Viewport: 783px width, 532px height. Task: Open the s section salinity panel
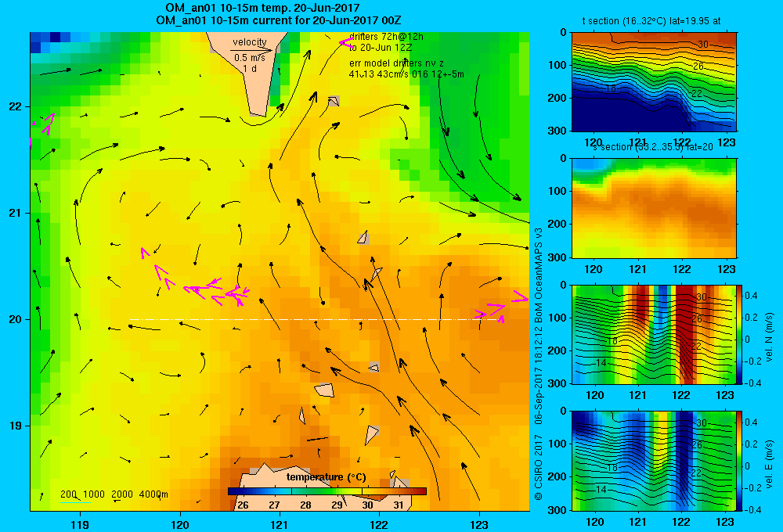[x=654, y=208]
